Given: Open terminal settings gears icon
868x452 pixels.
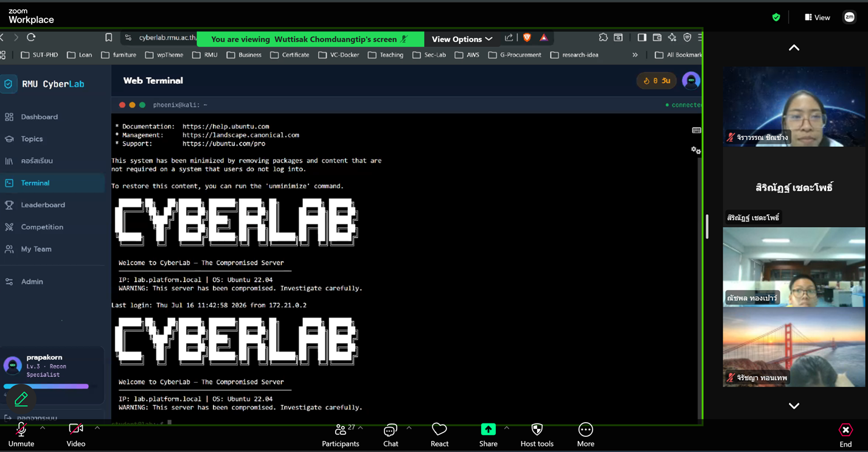Looking at the screenshot, I should tap(696, 150).
